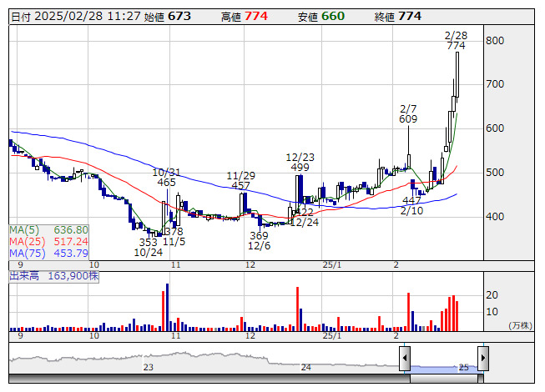
Task: Click the 10/31 465 high annotation
Action: pyautogui.click(x=166, y=178)
